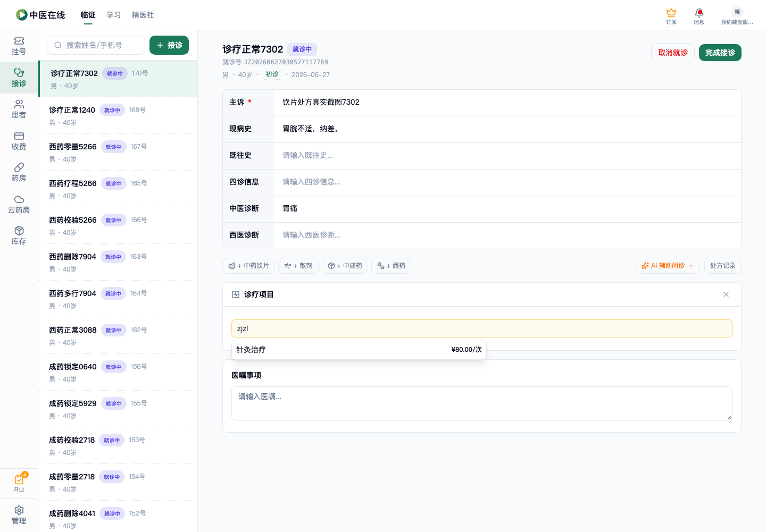Select patient 诊疗正常7302 in the list
The height and width of the screenshot is (532, 766).
pos(118,79)
